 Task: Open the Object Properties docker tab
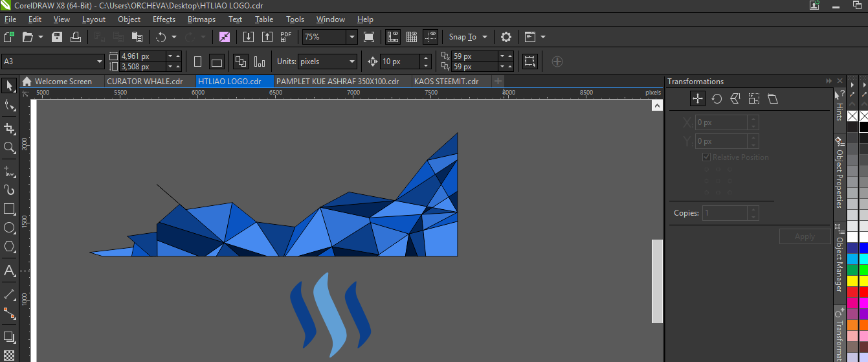pyautogui.click(x=839, y=174)
